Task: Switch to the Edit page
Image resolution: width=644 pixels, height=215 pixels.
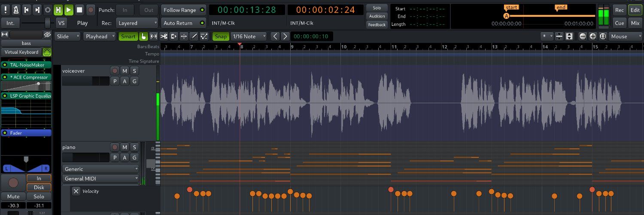Action: (x=635, y=10)
